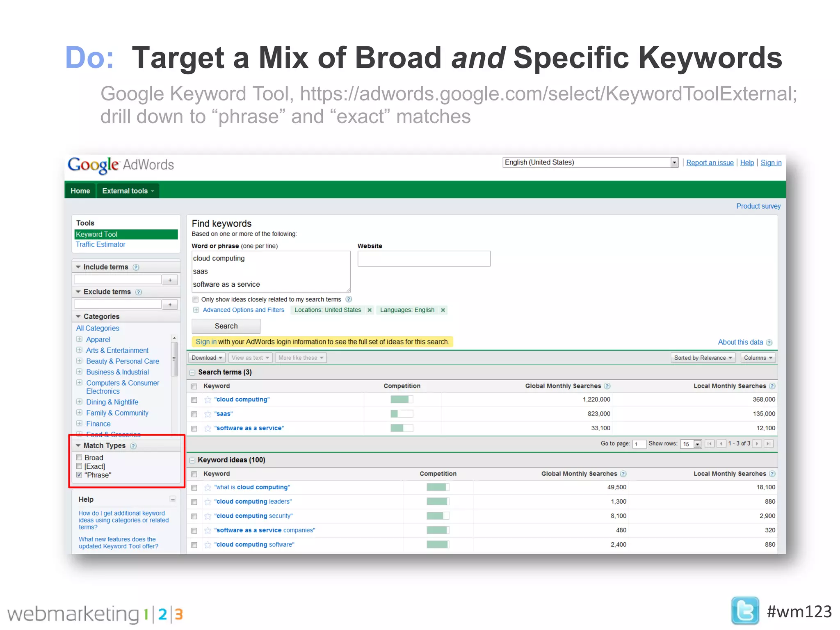
Task: Open help icon next to Match Types
Action: coord(133,446)
